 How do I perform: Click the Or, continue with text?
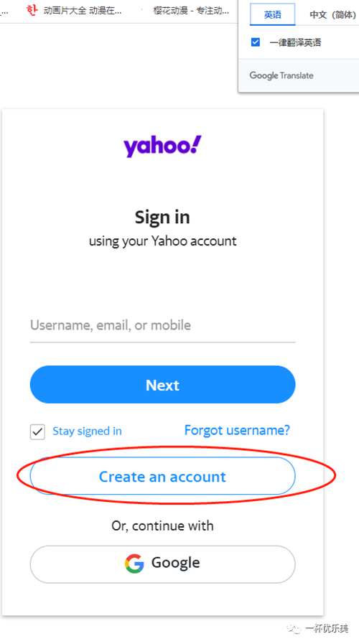point(163,526)
